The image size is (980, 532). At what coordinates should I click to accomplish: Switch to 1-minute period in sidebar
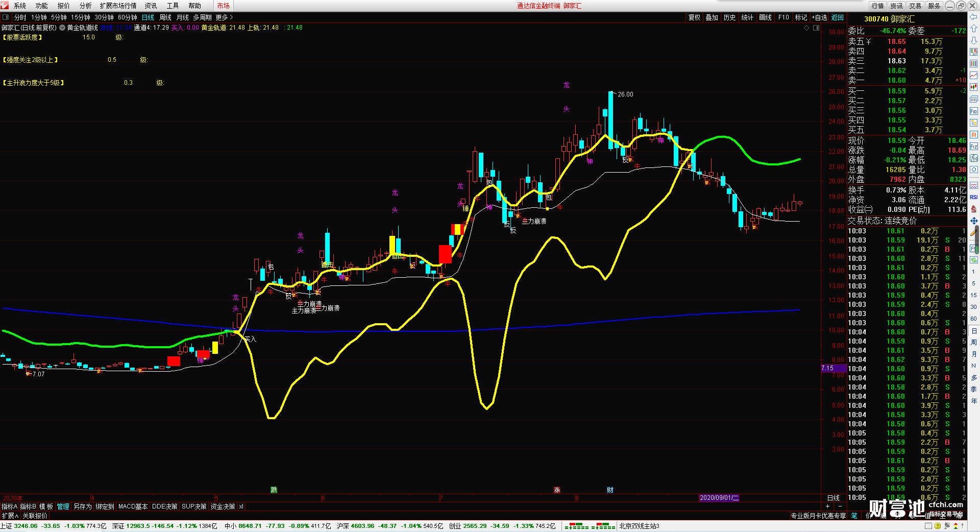[974, 272]
